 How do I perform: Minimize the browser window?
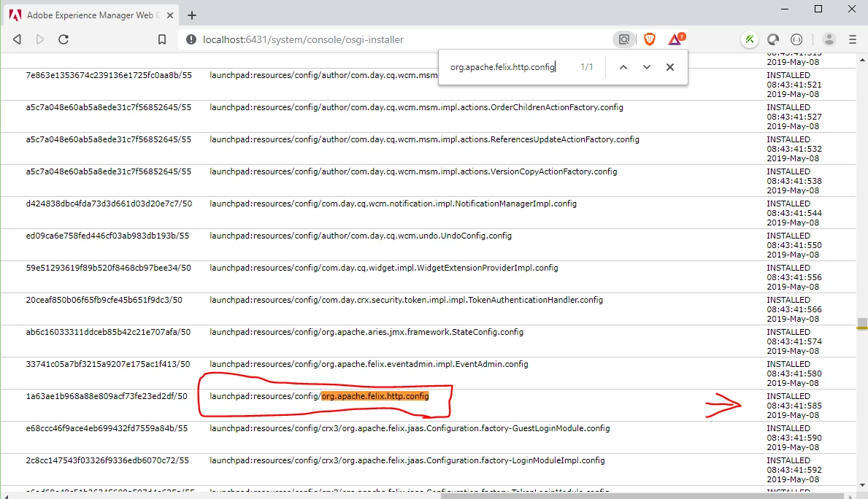[x=785, y=9]
